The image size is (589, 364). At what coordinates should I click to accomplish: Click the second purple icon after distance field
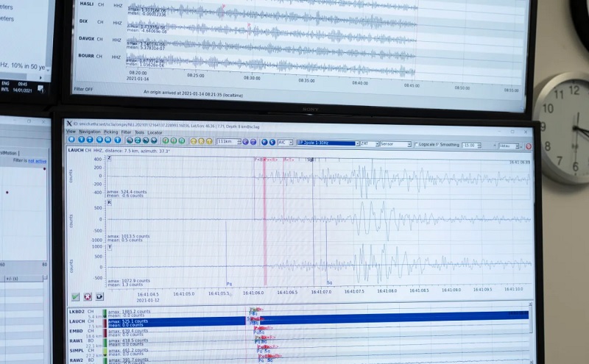click(253, 142)
